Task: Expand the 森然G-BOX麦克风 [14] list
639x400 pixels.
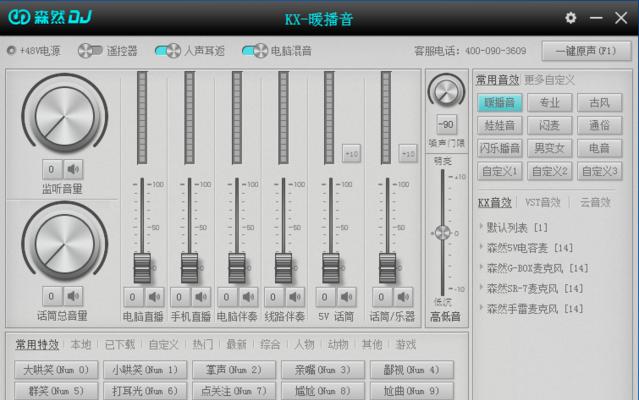Action: pyautogui.click(x=534, y=268)
